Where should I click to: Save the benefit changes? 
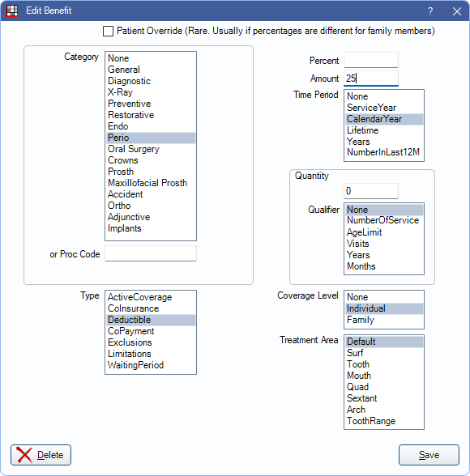(x=429, y=455)
